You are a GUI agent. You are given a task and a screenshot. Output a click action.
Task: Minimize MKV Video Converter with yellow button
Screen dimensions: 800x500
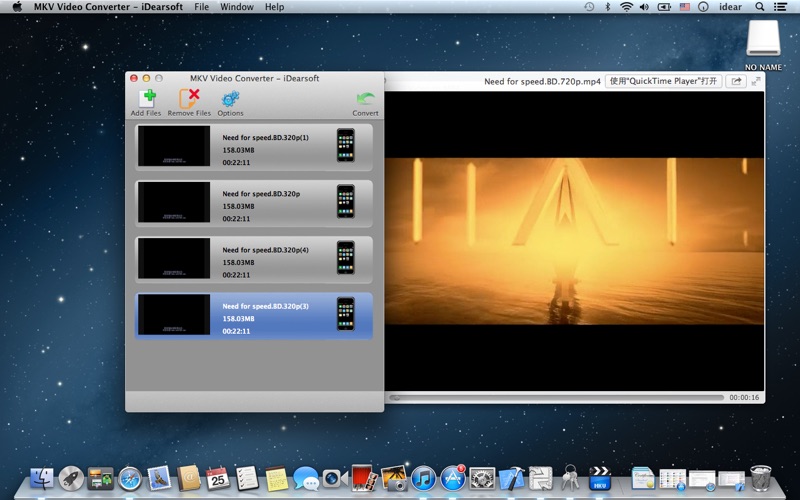(x=146, y=78)
